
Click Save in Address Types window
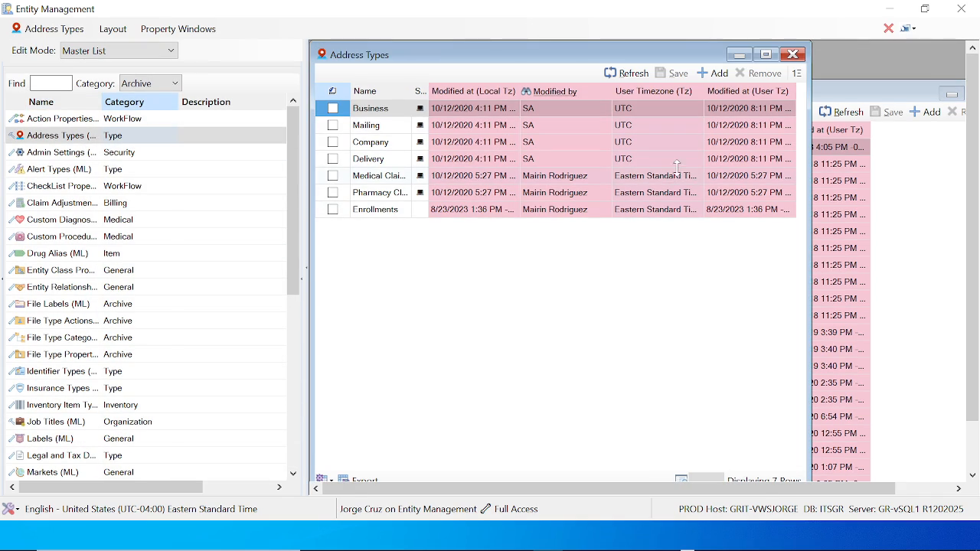(672, 73)
